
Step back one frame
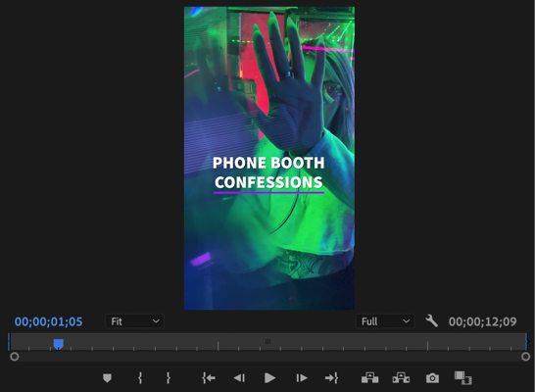pos(239,378)
